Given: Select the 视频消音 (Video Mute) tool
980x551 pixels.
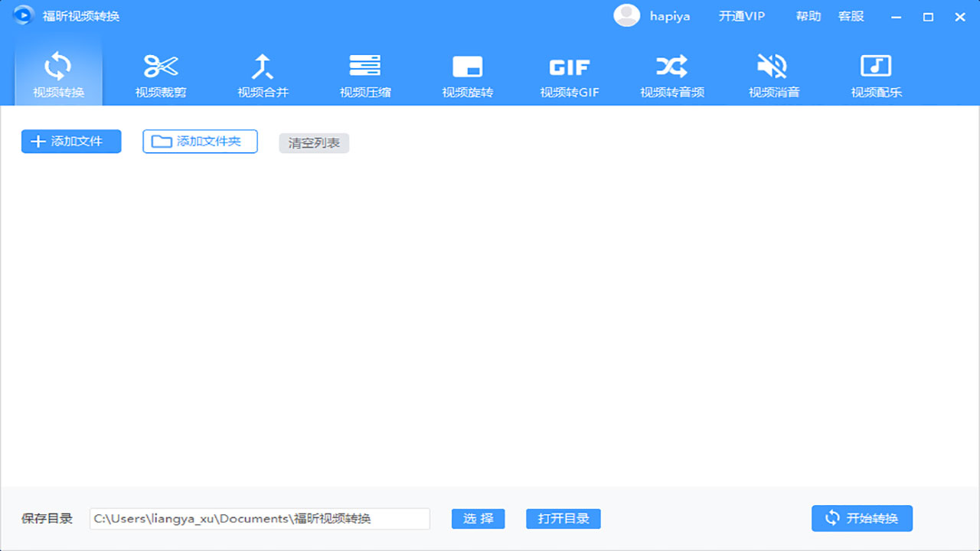Looking at the screenshot, I should [x=773, y=73].
